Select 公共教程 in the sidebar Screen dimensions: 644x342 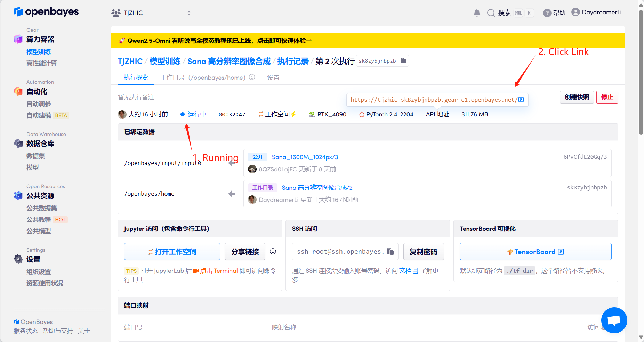(39, 220)
